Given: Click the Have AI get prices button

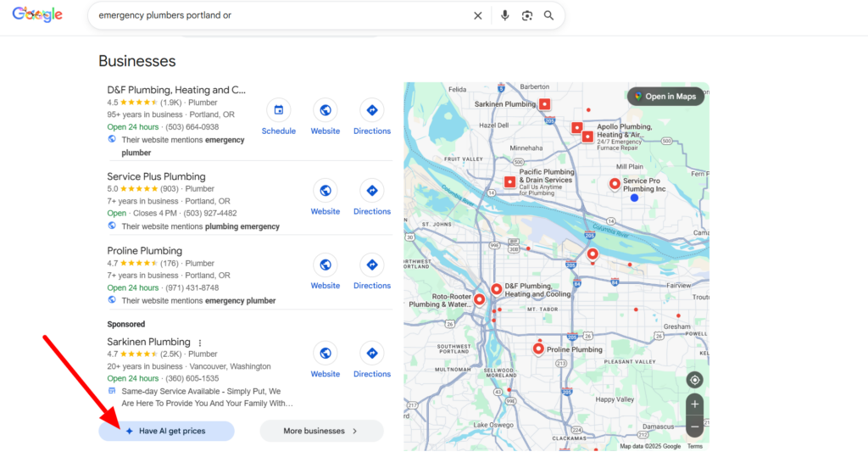Looking at the screenshot, I should click(167, 431).
